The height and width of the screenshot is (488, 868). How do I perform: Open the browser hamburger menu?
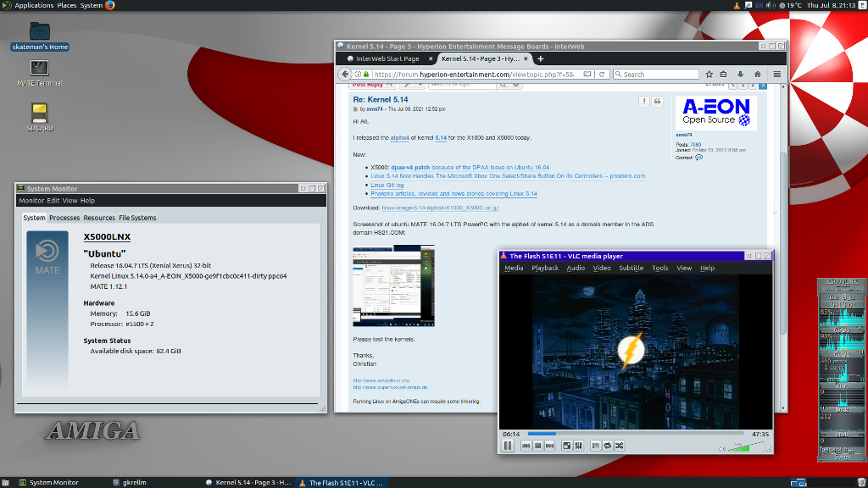point(777,75)
